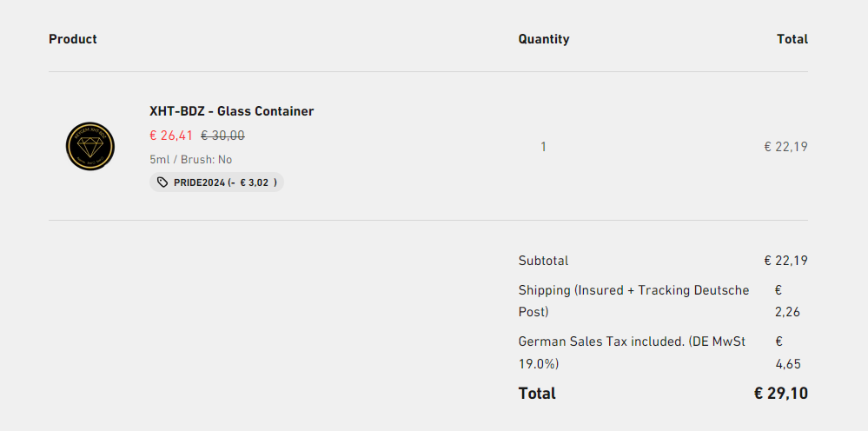Click the quantity value 1
This screenshot has width=868, height=431.
[543, 147]
